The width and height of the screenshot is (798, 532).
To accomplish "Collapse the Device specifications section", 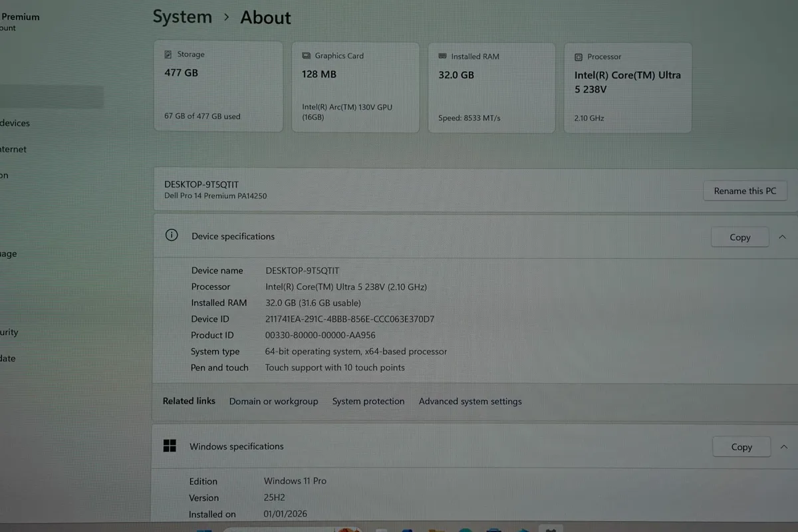I will pyautogui.click(x=783, y=236).
